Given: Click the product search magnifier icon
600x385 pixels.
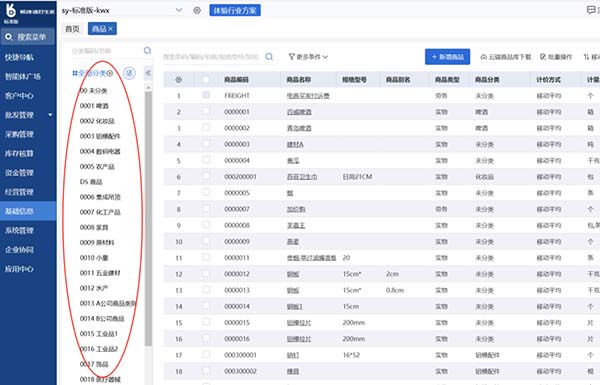Looking at the screenshot, I should tap(269, 57).
